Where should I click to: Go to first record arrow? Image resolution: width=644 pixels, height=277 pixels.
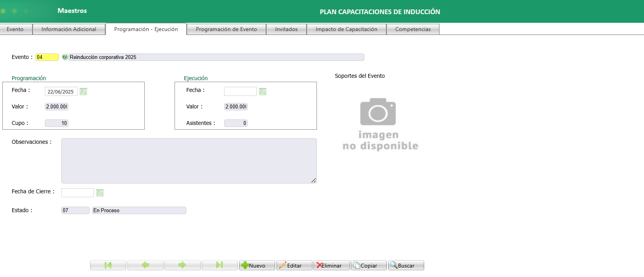(108, 265)
